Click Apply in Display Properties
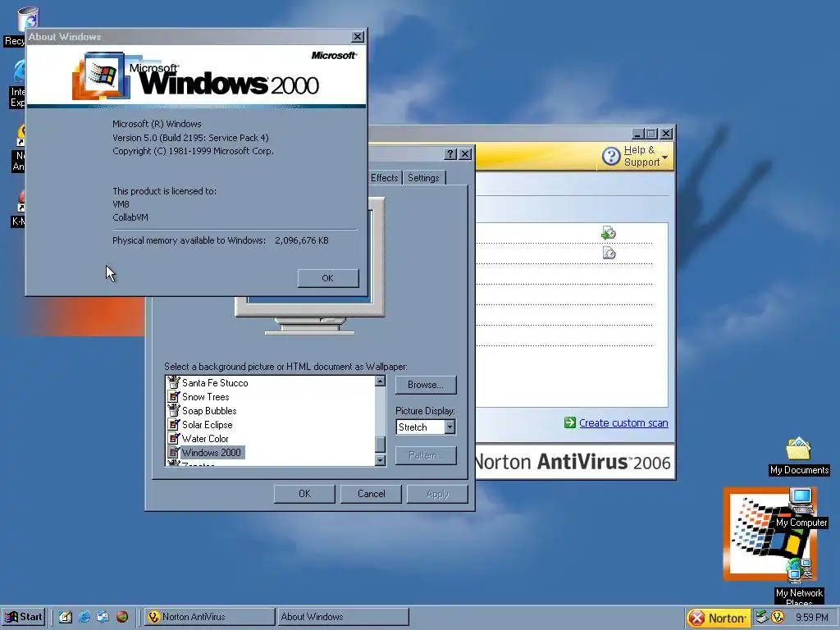The width and height of the screenshot is (840, 630). tap(438, 494)
